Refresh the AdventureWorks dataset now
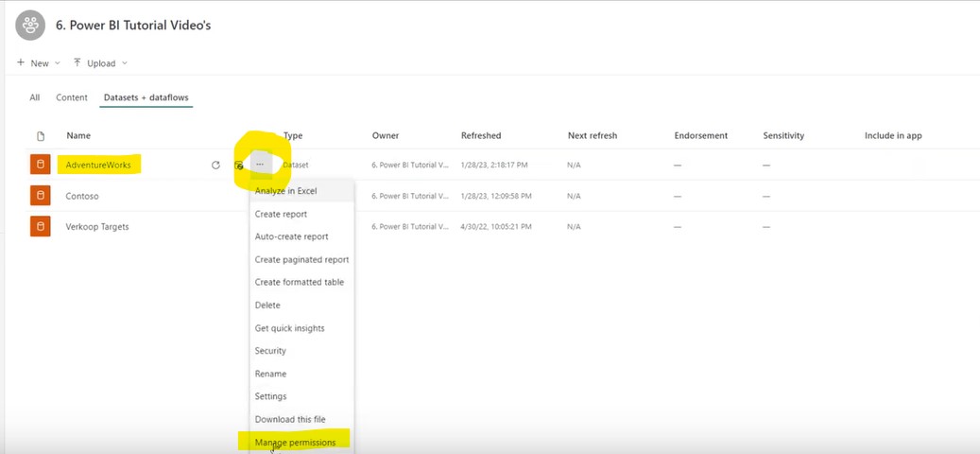 215,166
